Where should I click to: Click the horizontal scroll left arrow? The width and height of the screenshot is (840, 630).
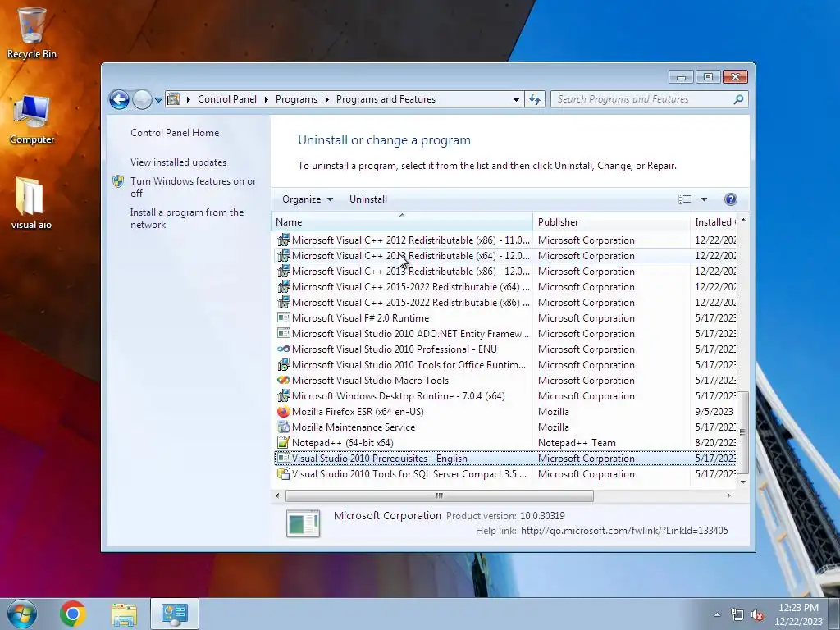pos(277,495)
